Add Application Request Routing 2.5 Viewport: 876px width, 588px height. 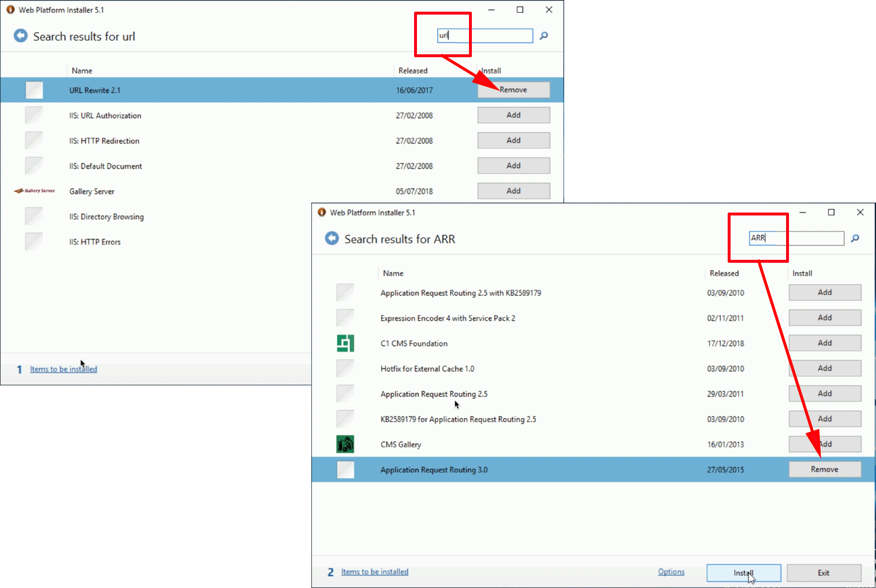coord(825,394)
